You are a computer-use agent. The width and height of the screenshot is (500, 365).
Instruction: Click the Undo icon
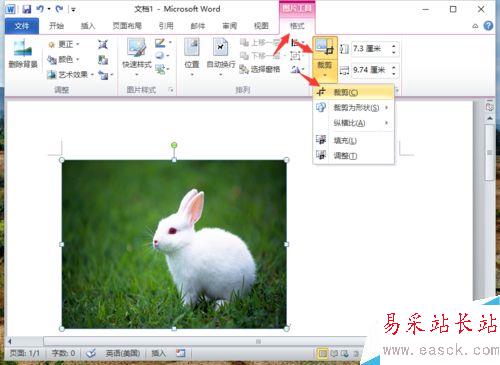pyautogui.click(x=40, y=9)
